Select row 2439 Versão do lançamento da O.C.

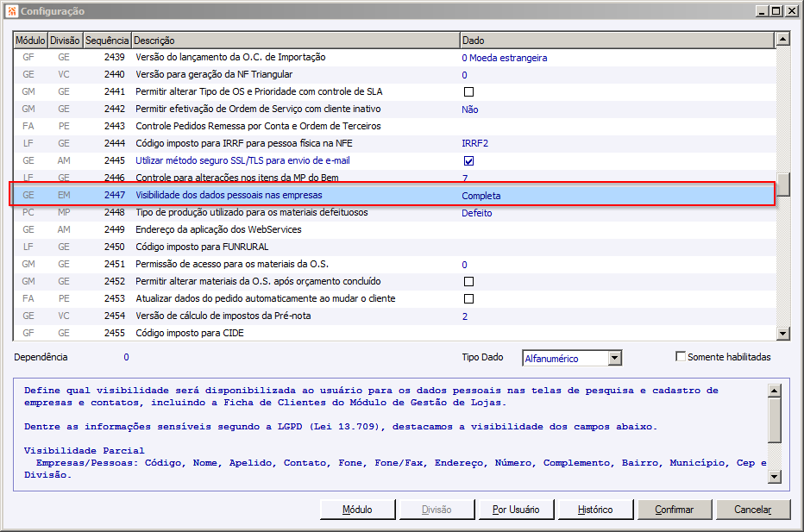coord(393,58)
